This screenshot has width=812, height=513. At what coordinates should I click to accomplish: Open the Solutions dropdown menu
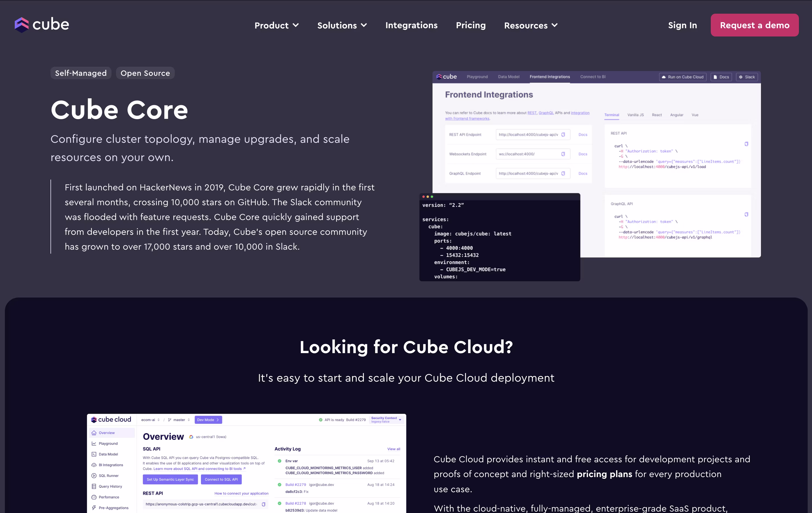click(x=342, y=25)
